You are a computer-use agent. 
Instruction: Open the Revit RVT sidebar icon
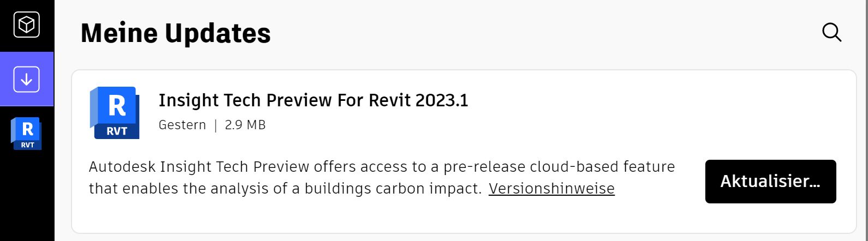pos(27,134)
